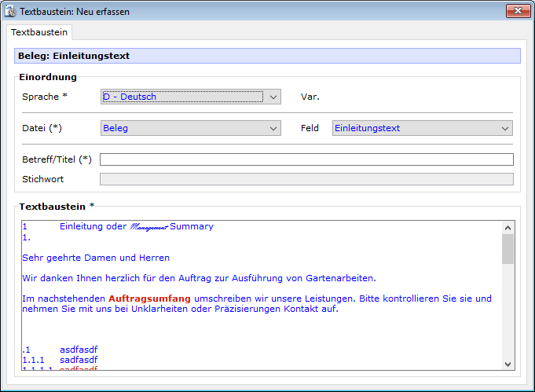The width and height of the screenshot is (535, 392).
Task: Place cursor in 'Sehr geehrte Damen und Herren'
Action: click(x=96, y=258)
